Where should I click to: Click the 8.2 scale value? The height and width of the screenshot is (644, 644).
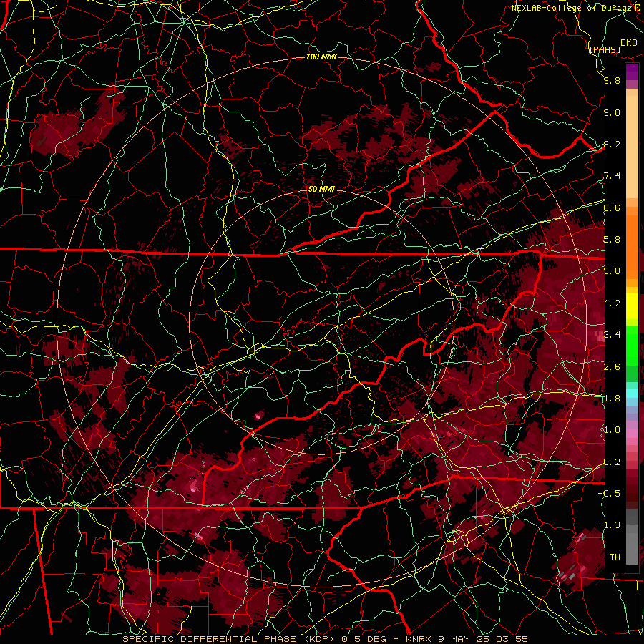(x=612, y=144)
